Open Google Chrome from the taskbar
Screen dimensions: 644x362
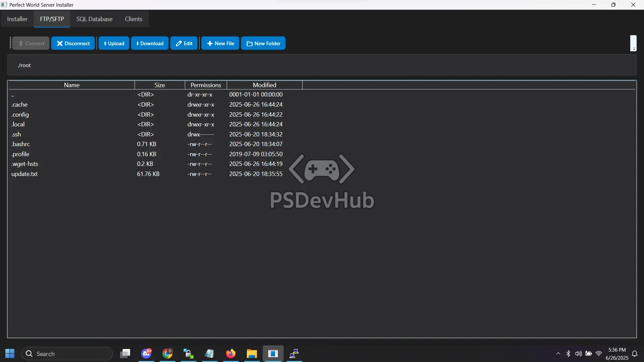click(x=167, y=354)
